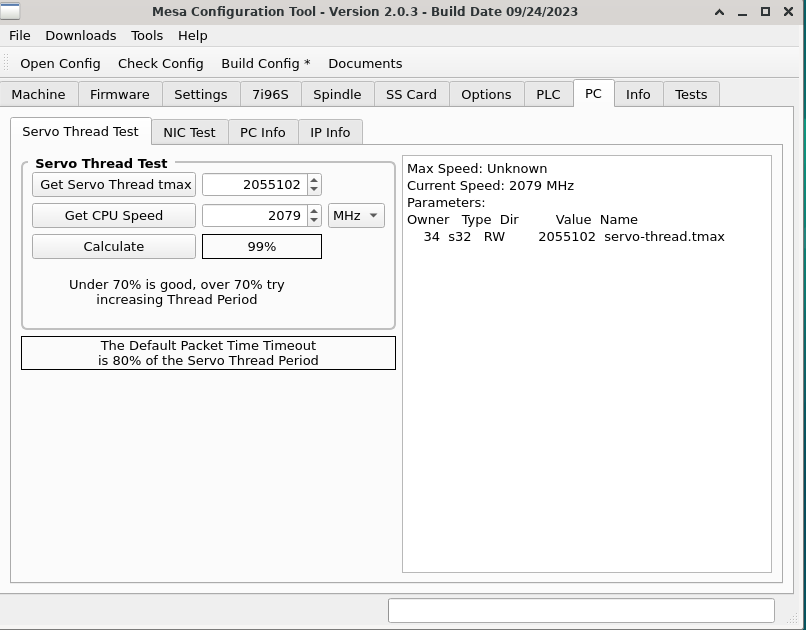806x630 pixels.
Task: Switch to the Spindle tab
Action: [x=337, y=95]
